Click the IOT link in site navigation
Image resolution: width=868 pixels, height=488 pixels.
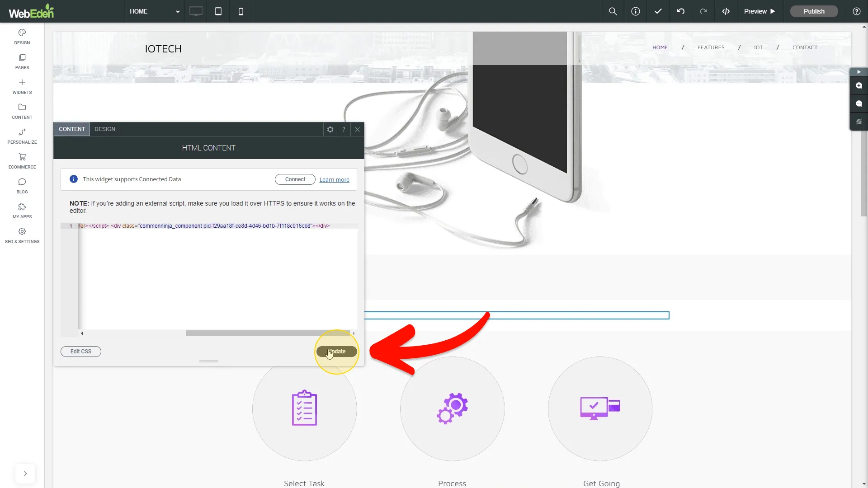pos(759,47)
